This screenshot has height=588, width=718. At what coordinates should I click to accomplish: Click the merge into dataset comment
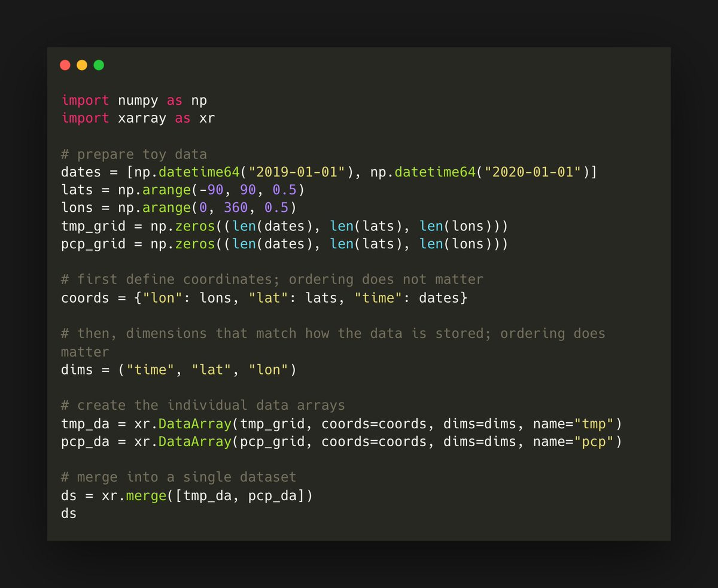pyautogui.click(x=178, y=477)
